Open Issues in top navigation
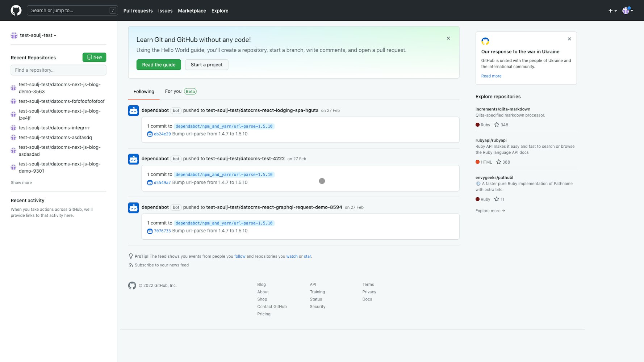 165,11
